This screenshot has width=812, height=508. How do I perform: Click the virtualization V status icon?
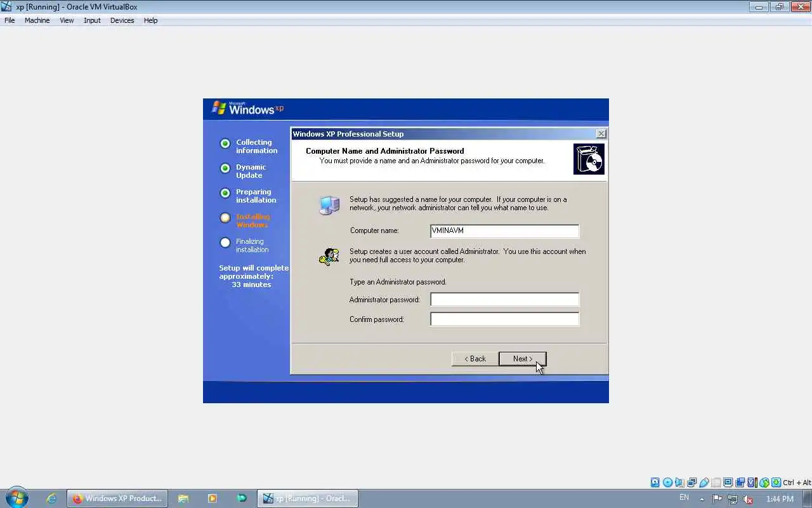coord(752,483)
